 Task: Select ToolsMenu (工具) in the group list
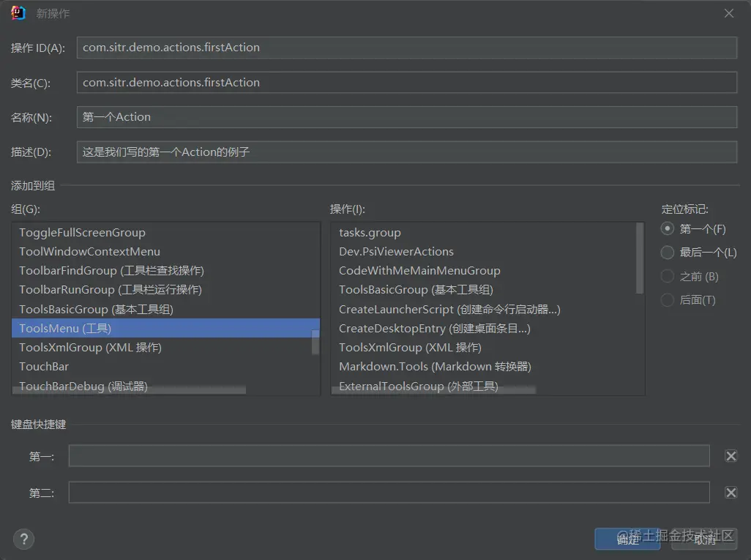point(165,328)
